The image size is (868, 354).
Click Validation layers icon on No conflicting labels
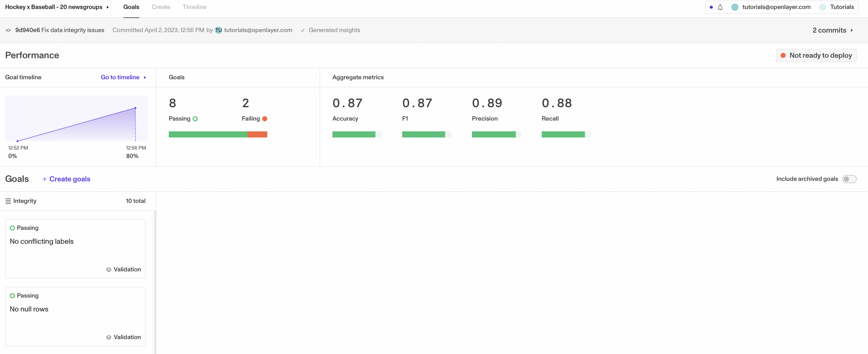(108, 270)
